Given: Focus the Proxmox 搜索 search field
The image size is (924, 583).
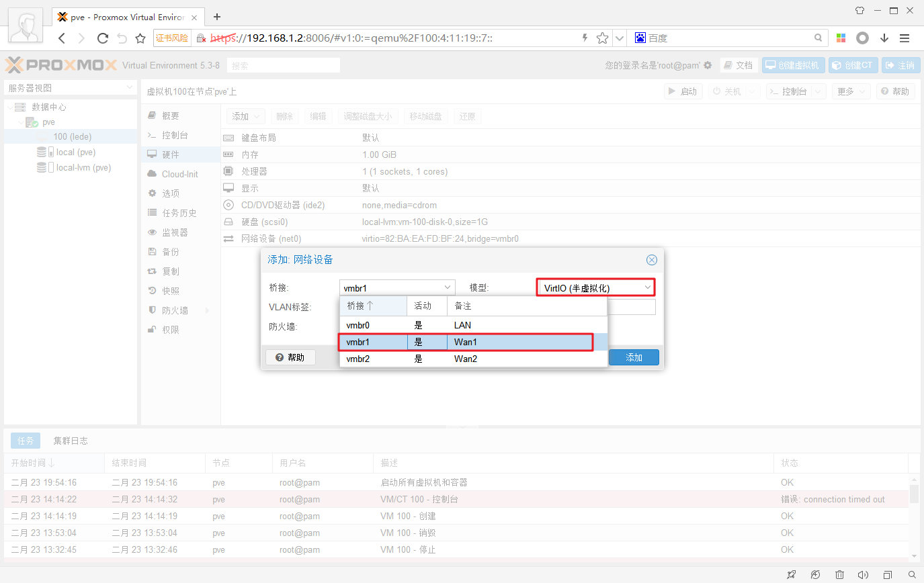Looking at the screenshot, I should pyautogui.click(x=283, y=65).
